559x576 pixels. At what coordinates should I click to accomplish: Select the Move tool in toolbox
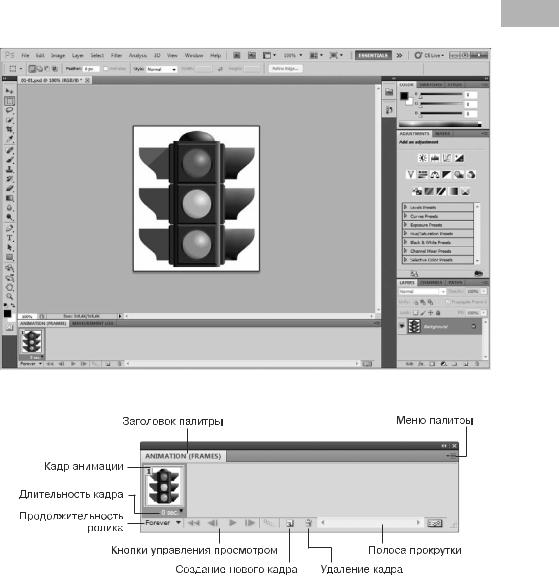pyautogui.click(x=9, y=91)
